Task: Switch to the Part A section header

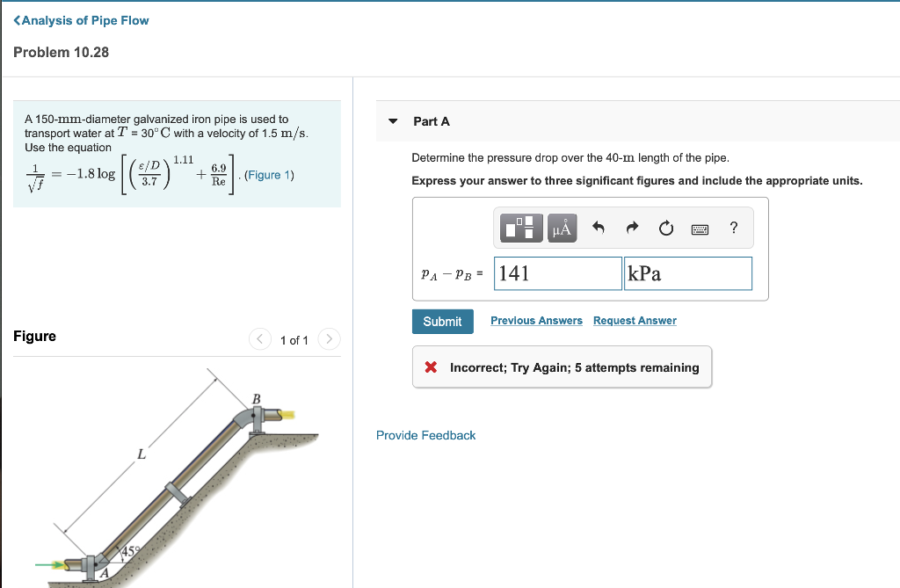Action: tap(430, 121)
